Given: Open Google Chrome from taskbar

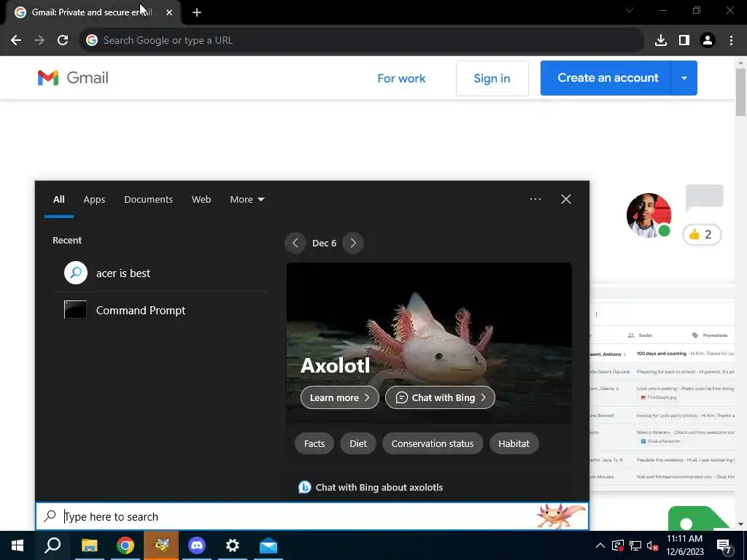Looking at the screenshot, I should [125, 545].
